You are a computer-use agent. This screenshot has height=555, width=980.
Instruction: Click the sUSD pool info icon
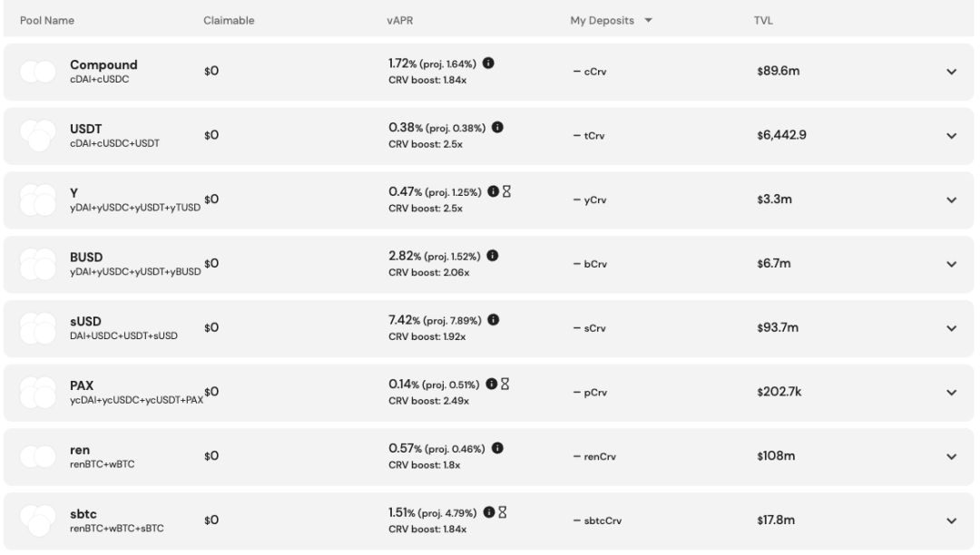point(493,319)
